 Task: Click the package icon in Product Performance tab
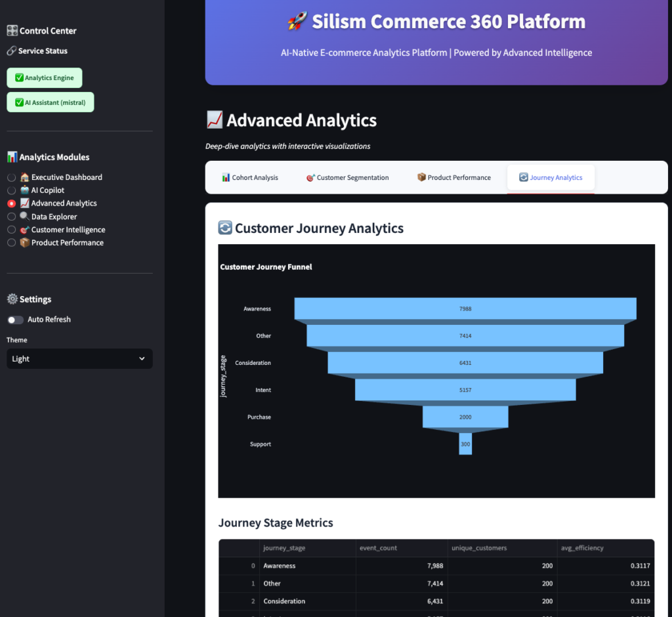[422, 177]
